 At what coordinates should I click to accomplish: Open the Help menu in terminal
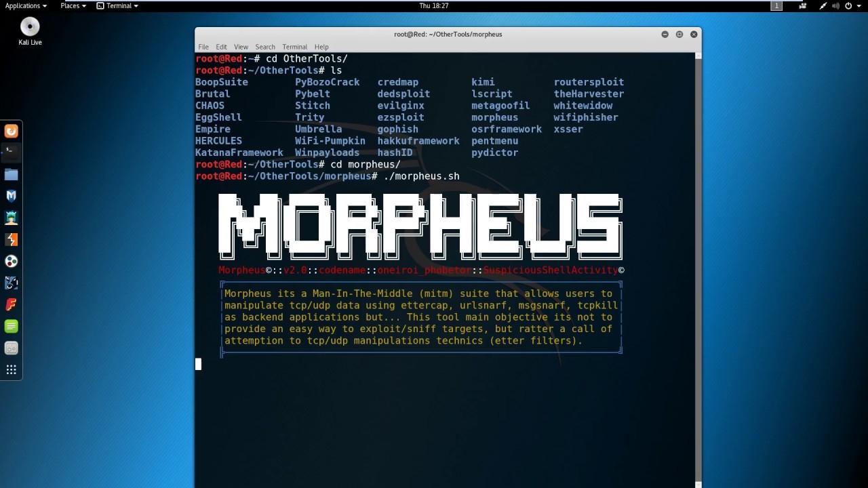coord(321,47)
